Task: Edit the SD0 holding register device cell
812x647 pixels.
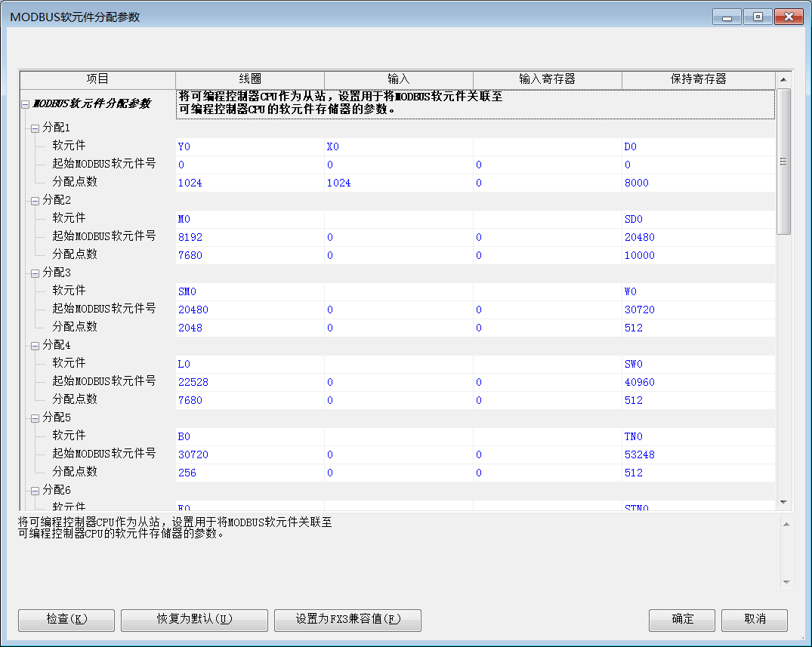Action: (698, 219)
